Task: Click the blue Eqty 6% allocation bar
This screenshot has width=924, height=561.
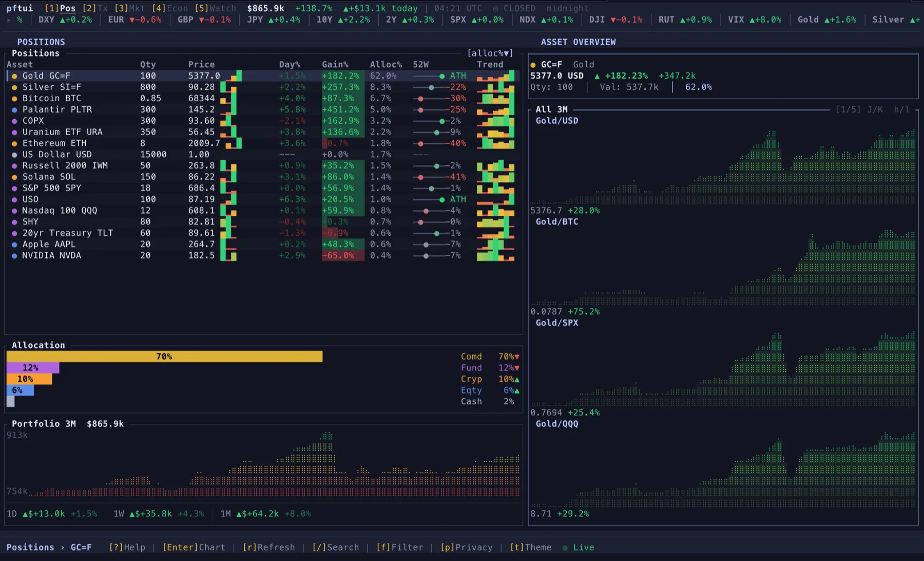Action: [x=20, y=390]
